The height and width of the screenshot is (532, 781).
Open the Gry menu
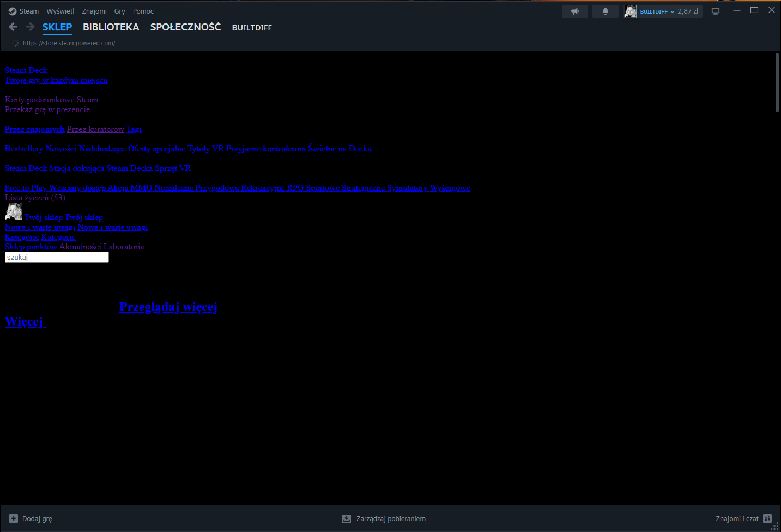point(120,11)
